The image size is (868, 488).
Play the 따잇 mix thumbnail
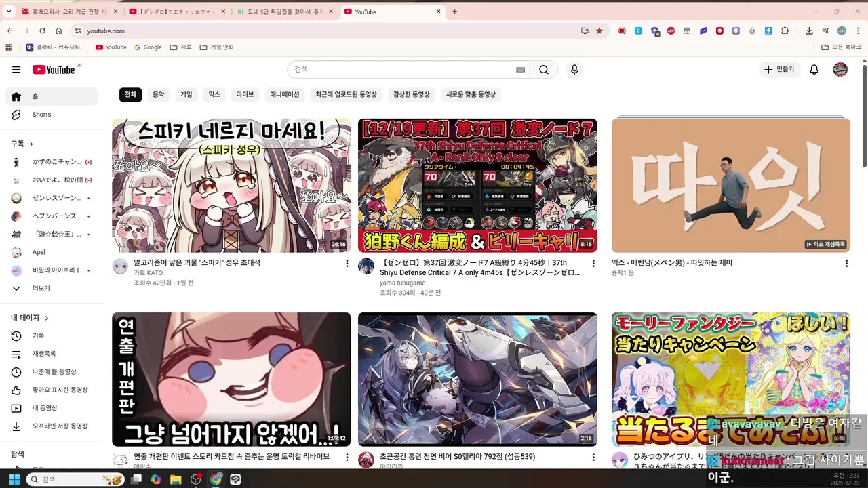(731, 186)
